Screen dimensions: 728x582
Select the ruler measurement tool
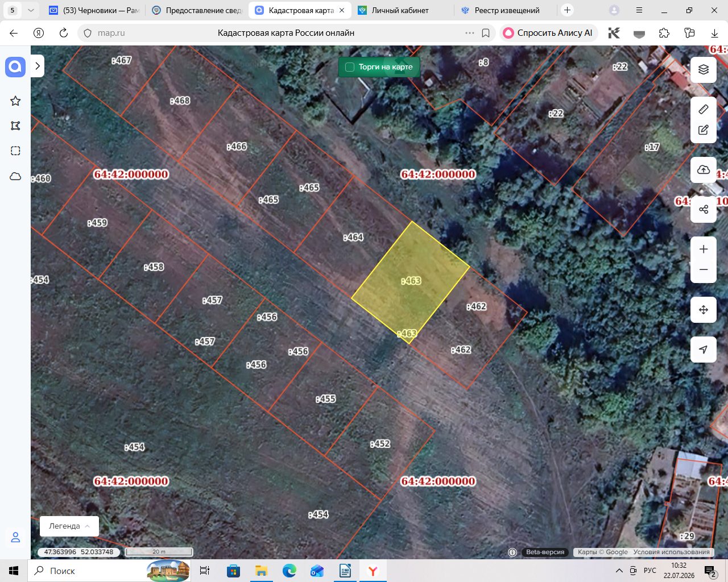(x=704, y=109)
